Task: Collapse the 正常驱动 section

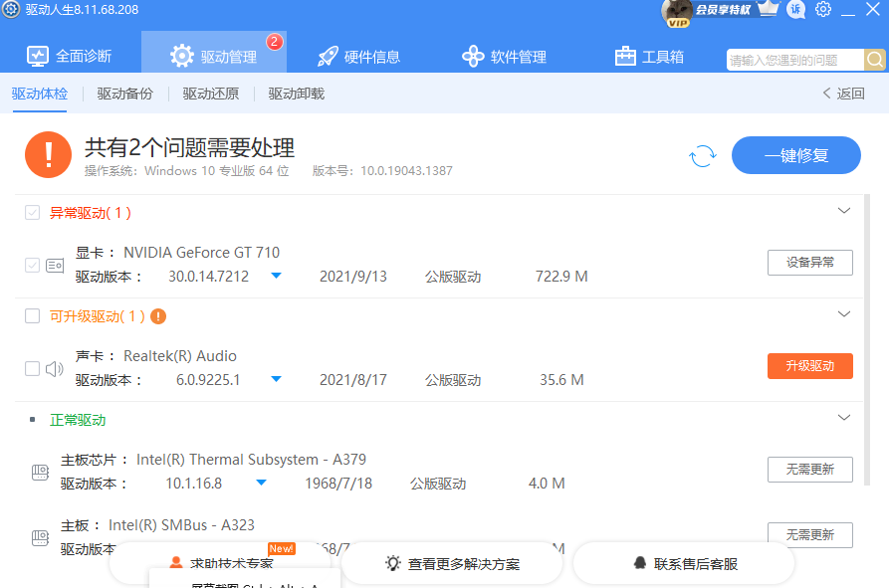Action: click(843, 418)
